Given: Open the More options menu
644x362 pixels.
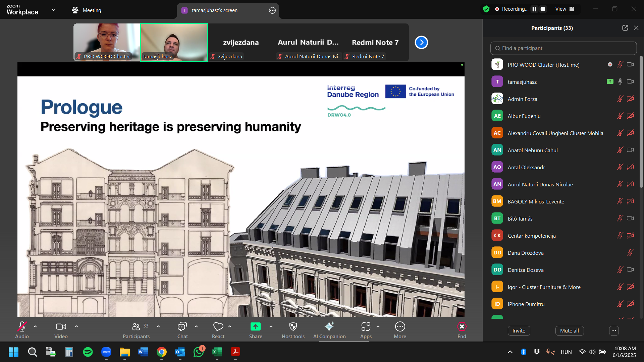Looking at the screenshot, I should click(x=400, y=330).
